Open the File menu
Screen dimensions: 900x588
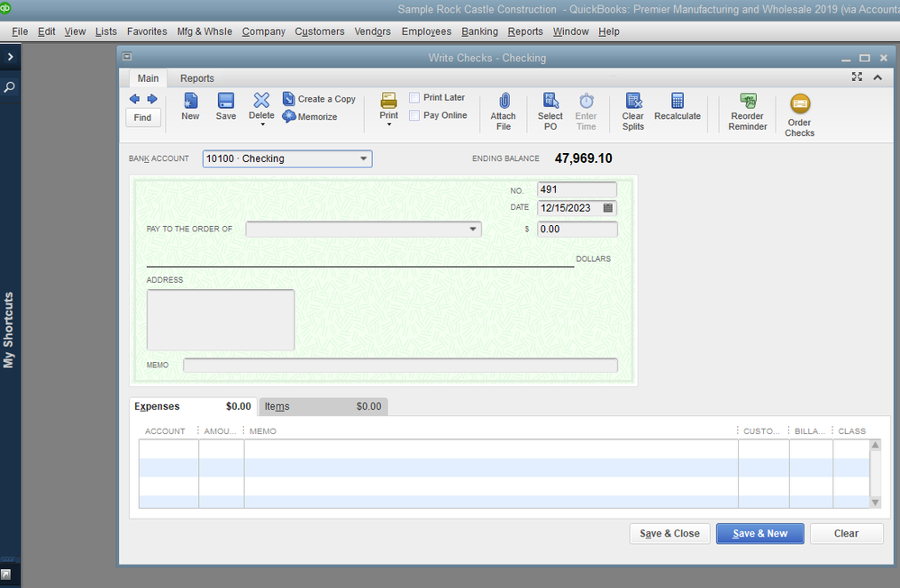point(20,32)
